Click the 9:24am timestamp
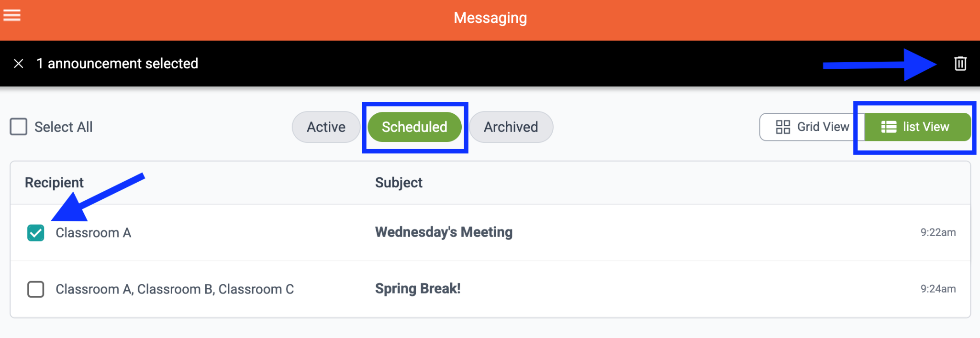980x338 pixels. click(938, 289)
